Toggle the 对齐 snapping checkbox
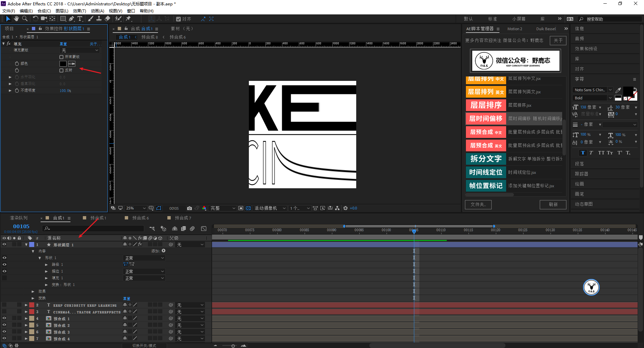Viewport: 644px width, 348px height. [x=178, y=19]
